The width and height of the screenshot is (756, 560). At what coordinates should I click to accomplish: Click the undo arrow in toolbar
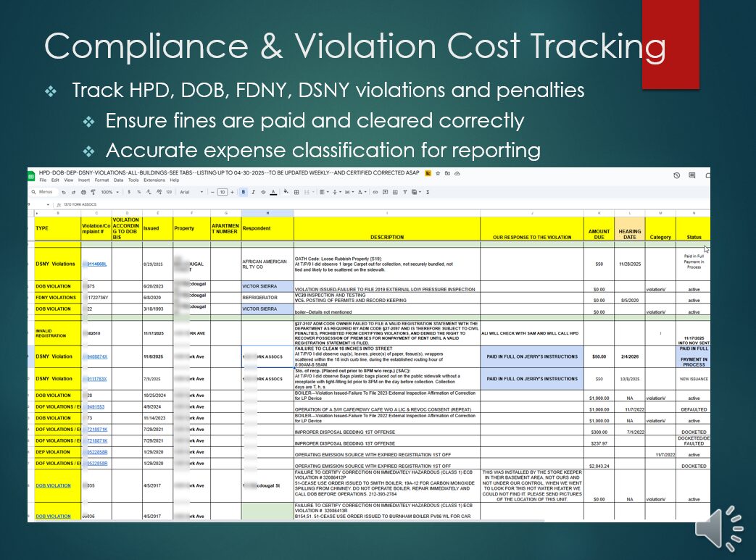pyautogui.click(x=64, y=192)
